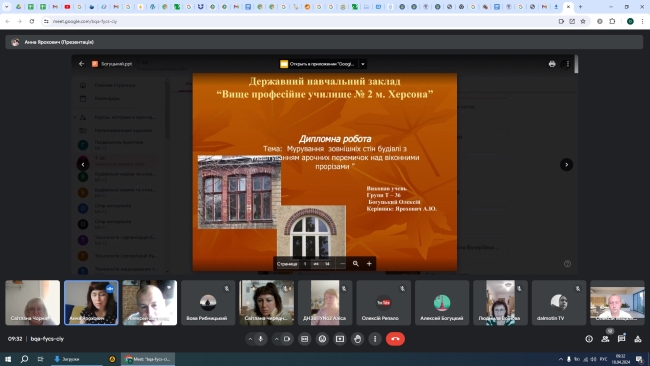Open Windows notification center icon

(640, 359)
